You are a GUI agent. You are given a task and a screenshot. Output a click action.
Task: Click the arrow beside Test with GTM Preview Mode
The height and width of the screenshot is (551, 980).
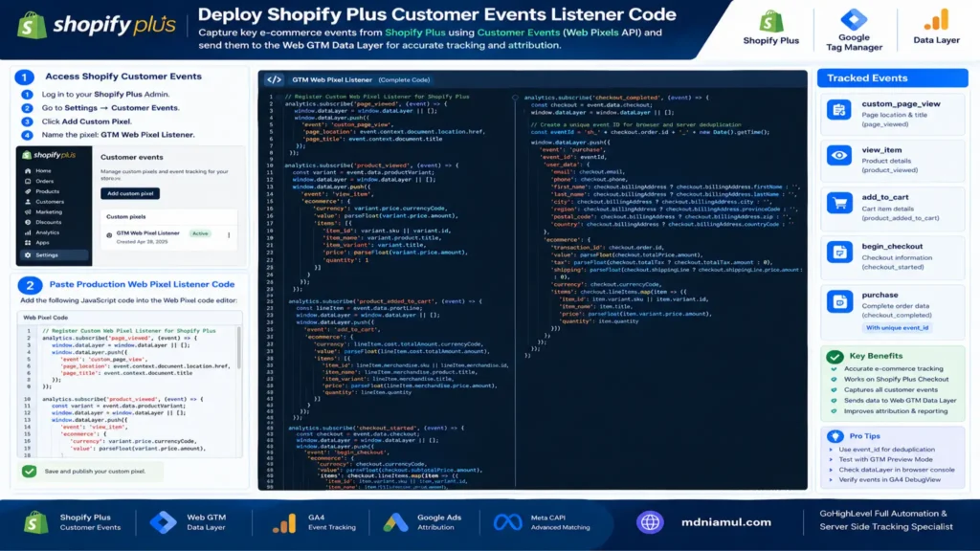(x=832, y=460)
